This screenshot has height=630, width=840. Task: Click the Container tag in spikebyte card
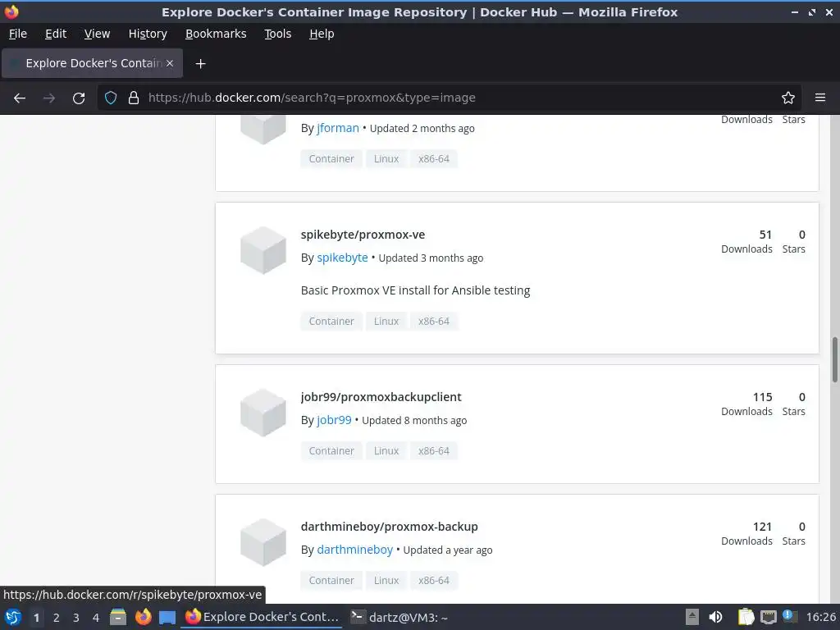click(x=331, y=322)
